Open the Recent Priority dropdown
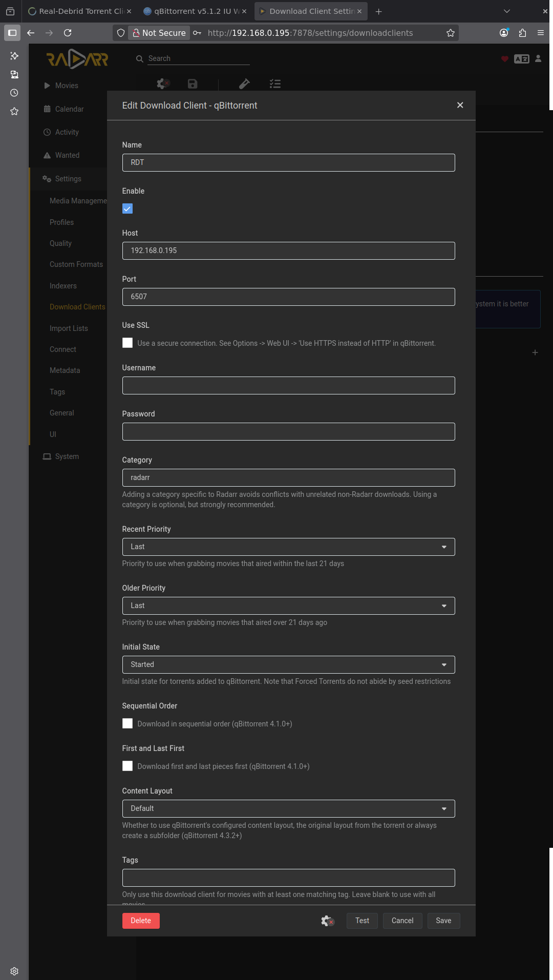Screen dimensions: 553x980 pyautogui.click(x=288, y=547)
